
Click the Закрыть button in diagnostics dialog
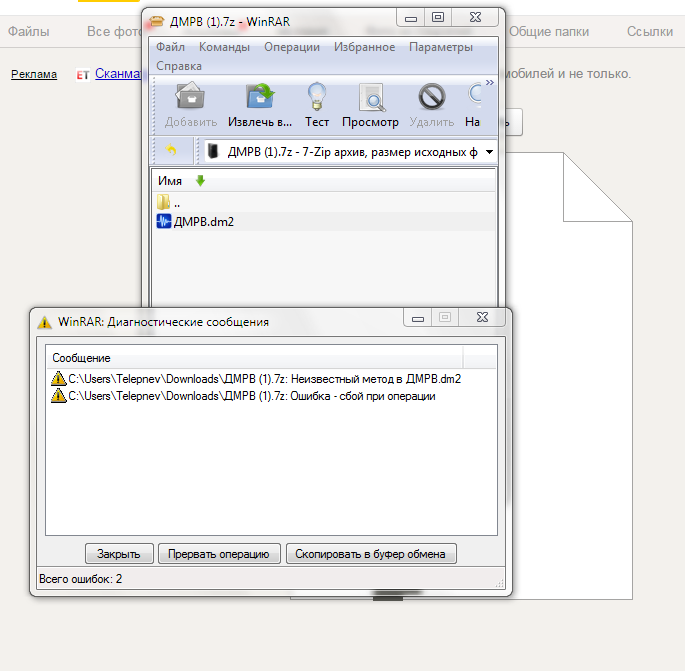119,553
